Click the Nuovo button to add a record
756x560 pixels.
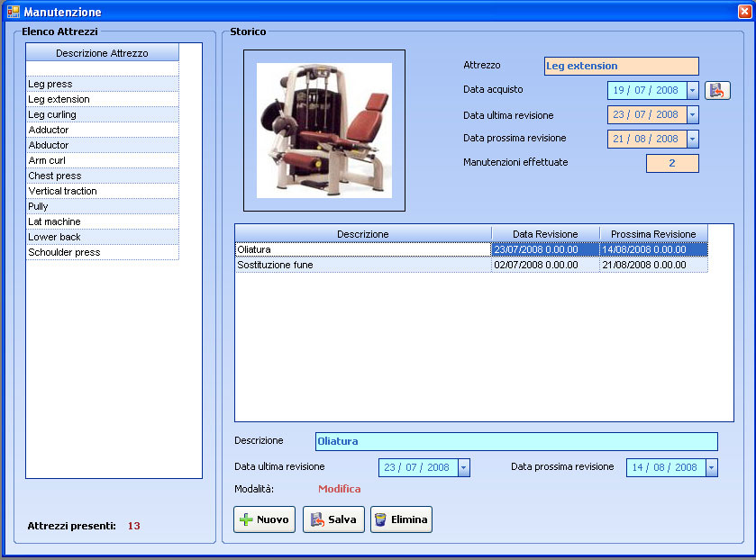264,519
